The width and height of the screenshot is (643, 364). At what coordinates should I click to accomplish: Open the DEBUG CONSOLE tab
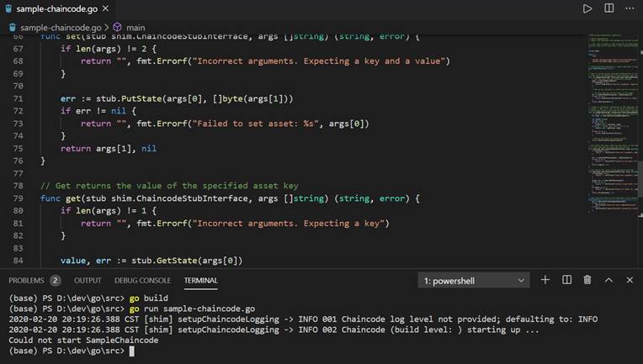[x=142, y=280]
